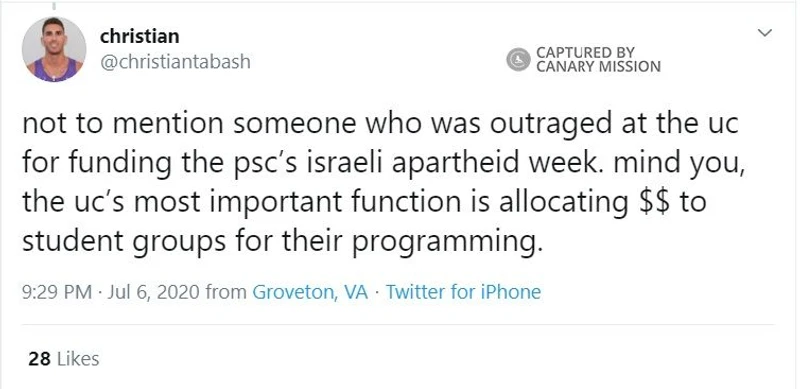View the 28 Likes count number
The image size is (800, 389).
tap(39, 359)
